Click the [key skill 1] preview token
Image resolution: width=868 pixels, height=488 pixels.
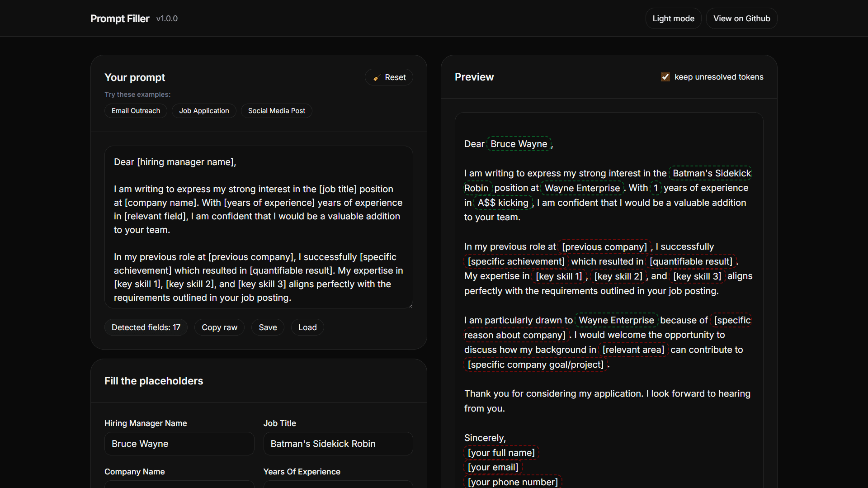(559, 276)
